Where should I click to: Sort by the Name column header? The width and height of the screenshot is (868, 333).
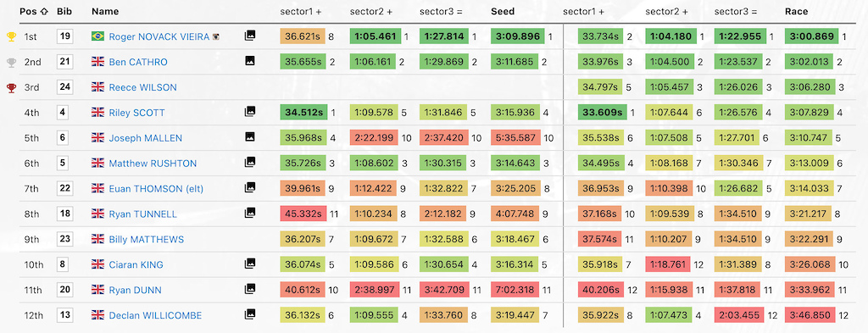point(104,11)
